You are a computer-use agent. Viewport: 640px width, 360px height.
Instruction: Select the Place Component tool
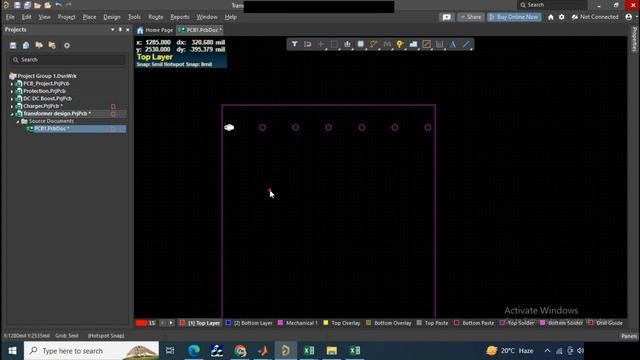coord(360,44)
